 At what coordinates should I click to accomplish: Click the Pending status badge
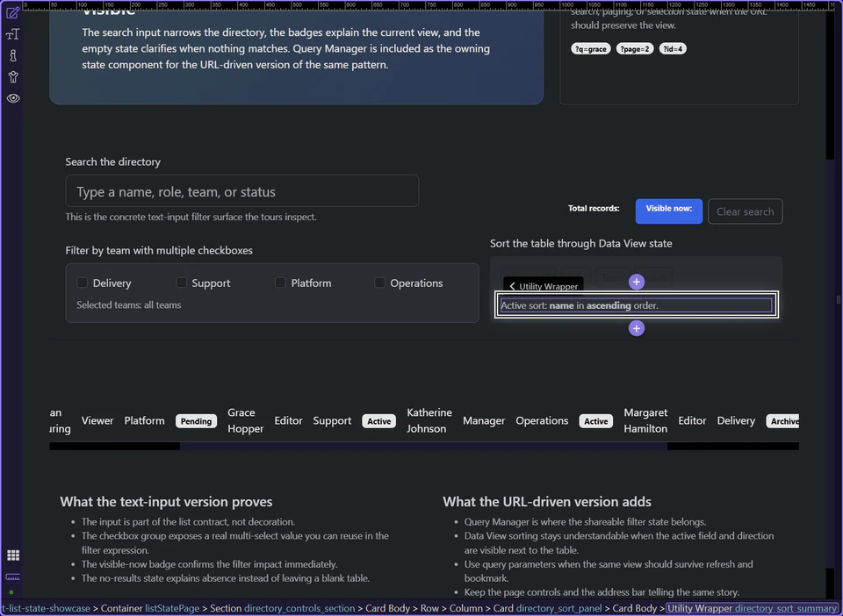[196, 421]
